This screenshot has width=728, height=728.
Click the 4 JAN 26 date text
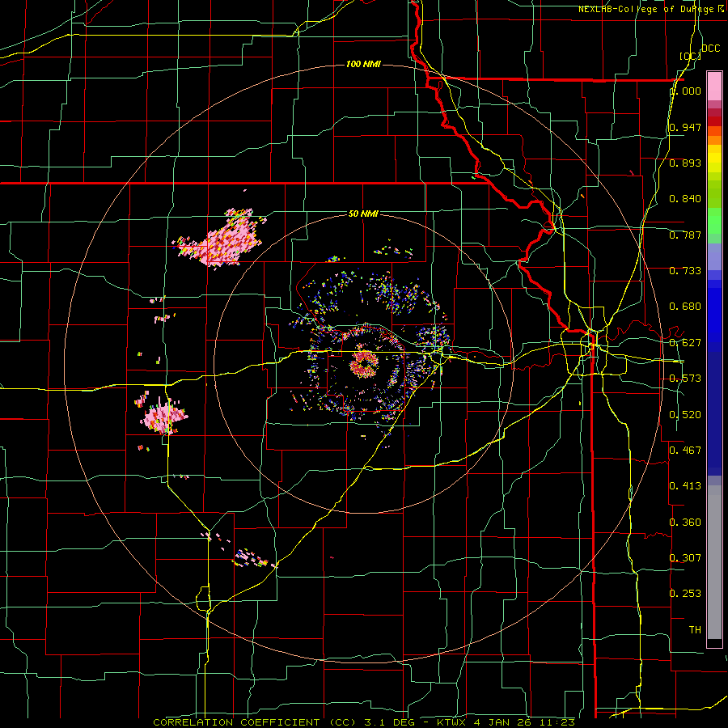pos(505,722)
